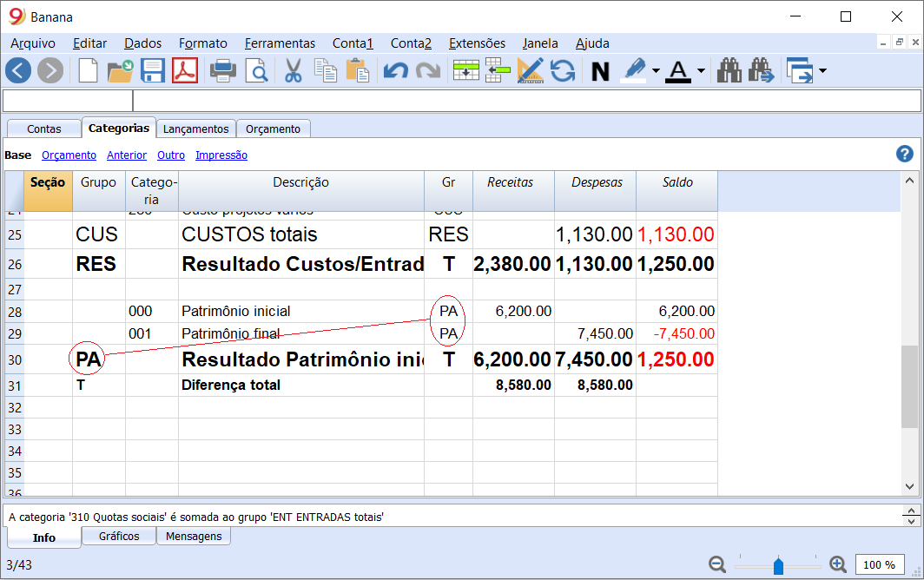Click the binoculars Find icon
Image resolution: width=924 pixels, height=580 pixels.
[x=729, y=70]
